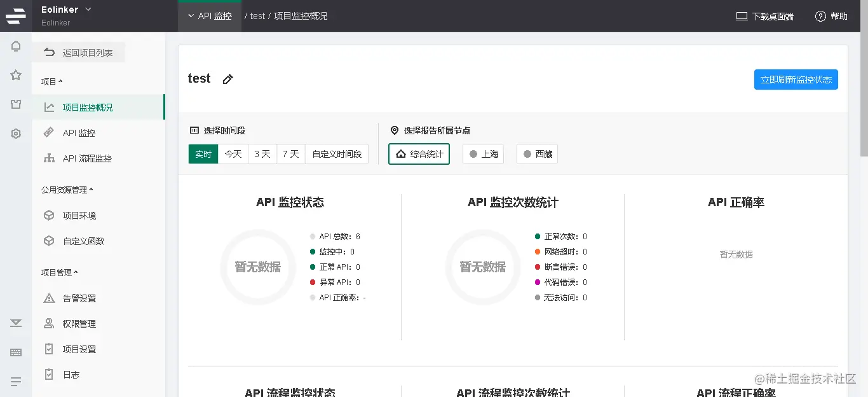This screenshot has width=868, height=397.
Task: Click the Eolinker logo icon
Action: pos(16,16)
